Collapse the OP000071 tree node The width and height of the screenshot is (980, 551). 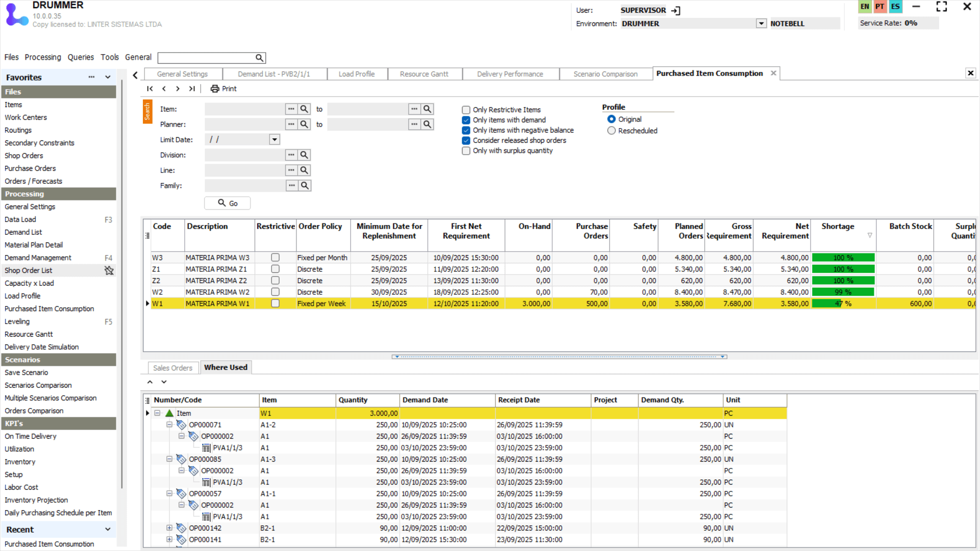[169, 424]
